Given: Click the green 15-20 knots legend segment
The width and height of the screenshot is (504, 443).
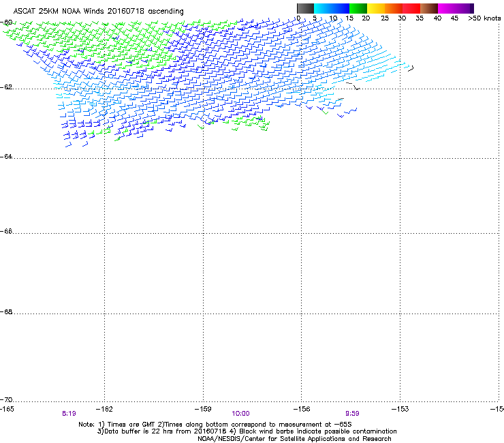Looking at the screenshot, I should tap(358, 8).
